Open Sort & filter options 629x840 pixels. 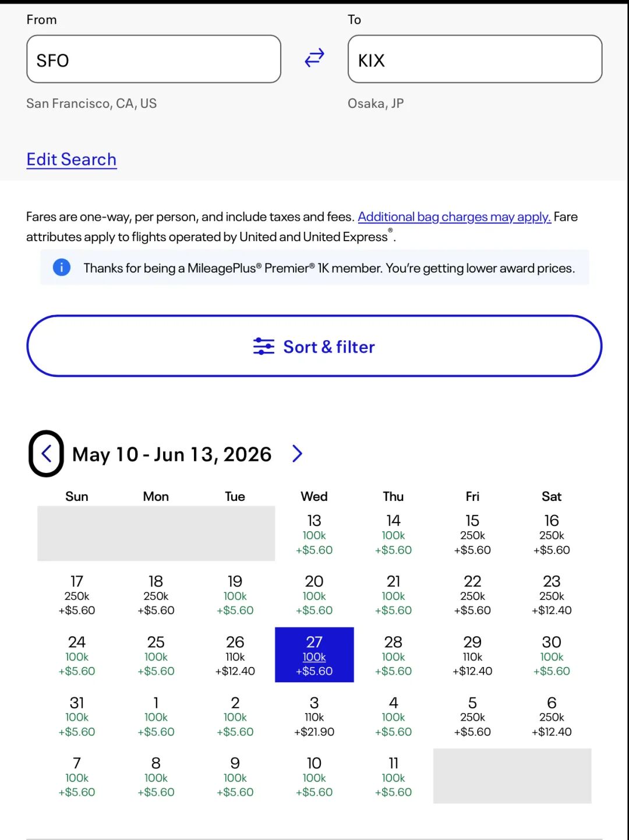(314, 347)
